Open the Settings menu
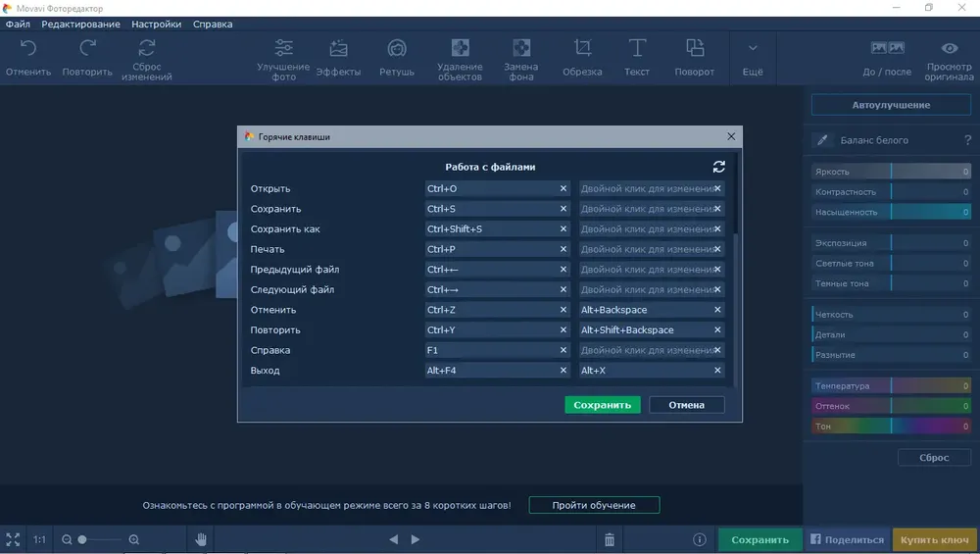The image size is (980, 554). tap(157, 24)
